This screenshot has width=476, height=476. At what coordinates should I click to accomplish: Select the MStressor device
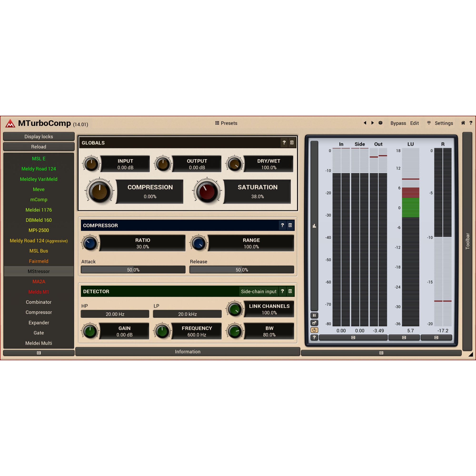tap(39, 271)
